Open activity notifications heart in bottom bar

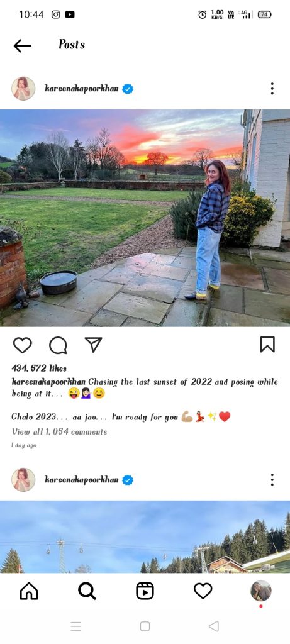click(203, 591)
